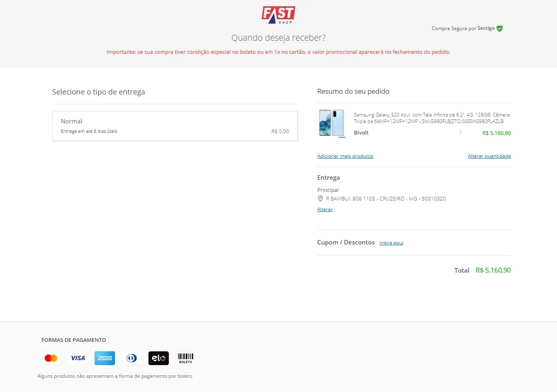The image size is (557, 392).
Task: Click the Mastercard payment icon
Action: coord(51,358)
